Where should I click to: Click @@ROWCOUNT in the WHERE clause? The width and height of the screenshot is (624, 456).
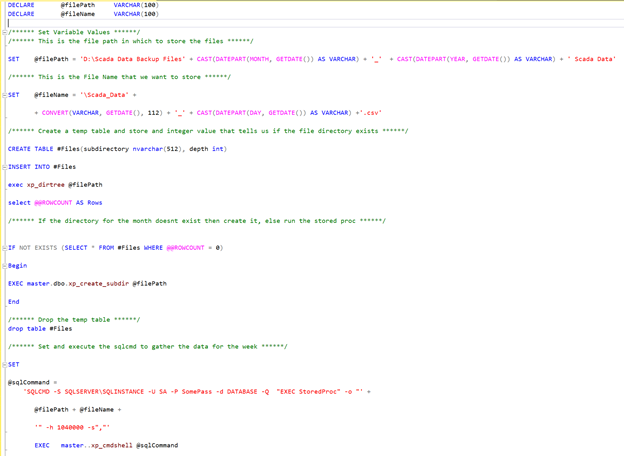click(x=185, y=247)
